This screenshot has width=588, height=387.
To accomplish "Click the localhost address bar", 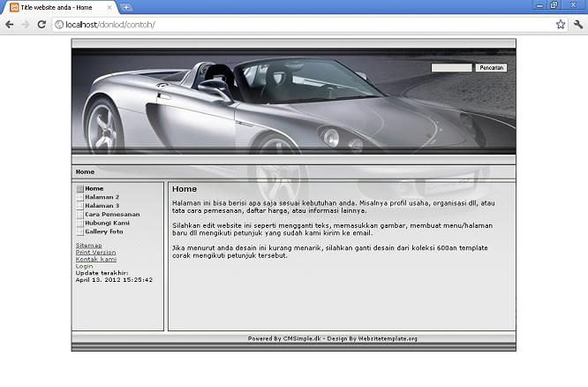I will click(x=303, y=25).
